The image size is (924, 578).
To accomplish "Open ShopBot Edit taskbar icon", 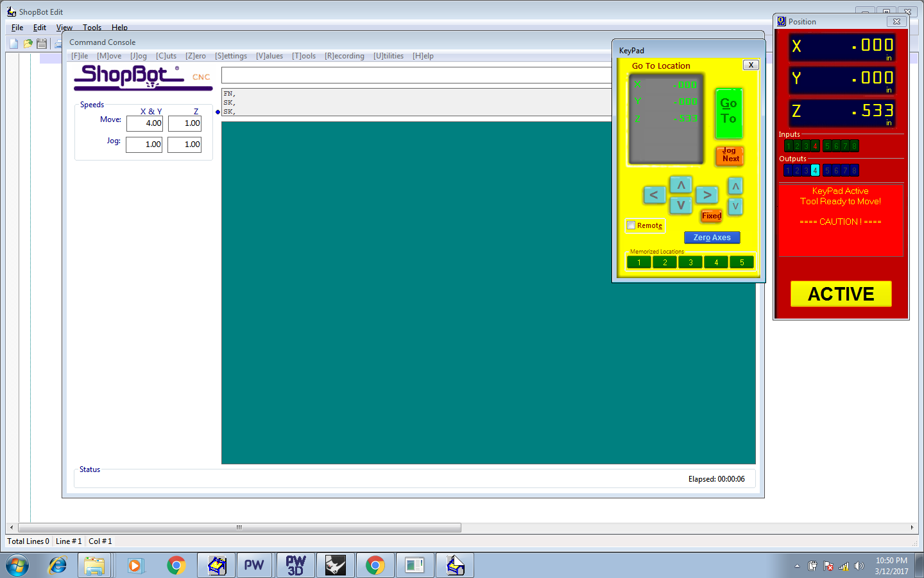I will (x=455, y=565).
